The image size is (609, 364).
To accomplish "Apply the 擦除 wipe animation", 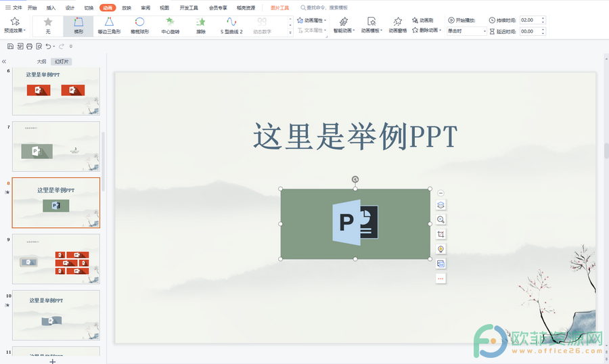I will click(201, 26).
